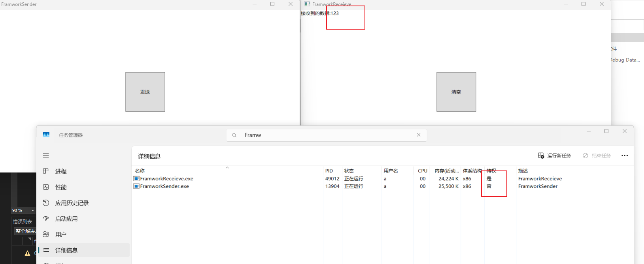Click memory value 25,500 K
The image size is (644, 264).
click(448, 186)
